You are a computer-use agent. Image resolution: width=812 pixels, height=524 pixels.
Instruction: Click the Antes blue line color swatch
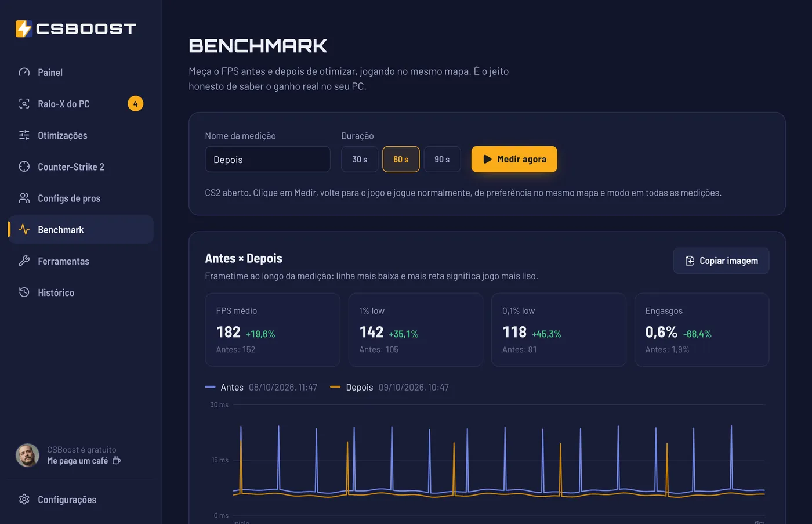click(x=210, y=387)
